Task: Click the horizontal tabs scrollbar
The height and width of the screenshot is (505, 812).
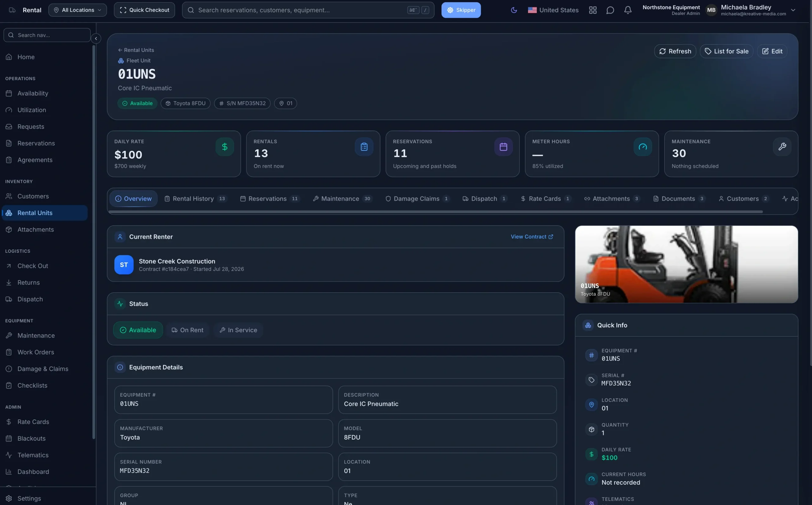Action: click(435, 212)
